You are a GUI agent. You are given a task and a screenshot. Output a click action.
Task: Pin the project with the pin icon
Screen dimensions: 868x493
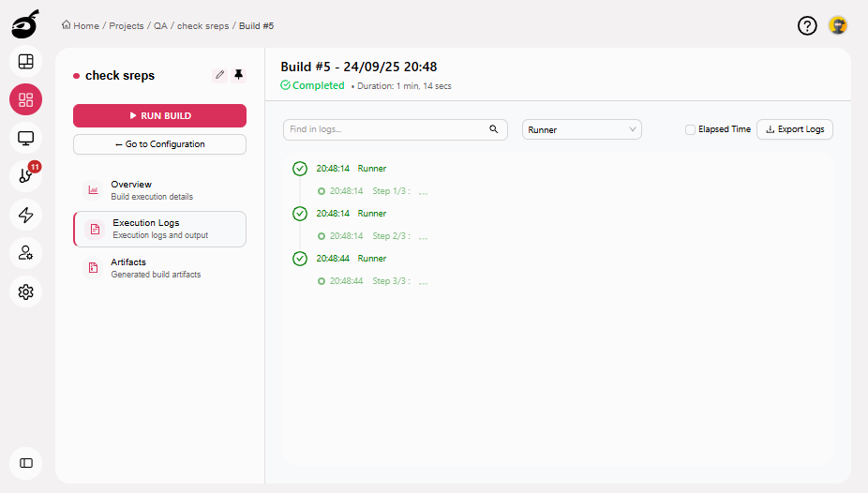[238, 75]
